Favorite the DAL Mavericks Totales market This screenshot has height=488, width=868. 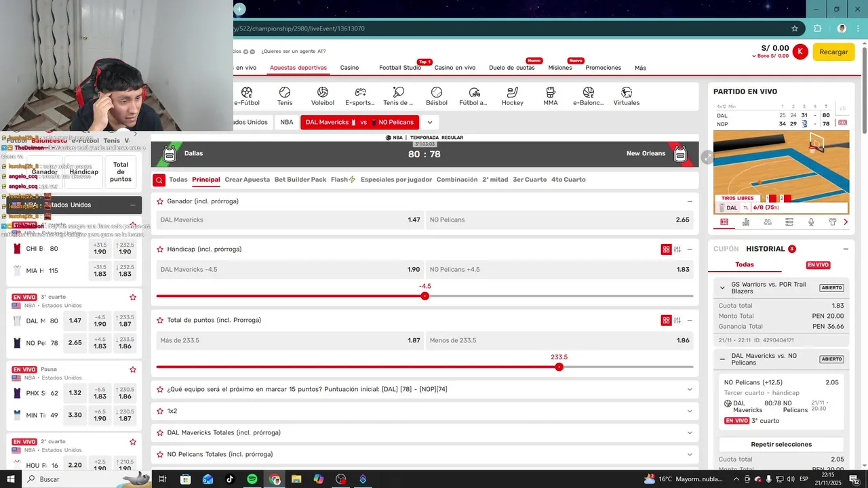click(x=160, y=433)
